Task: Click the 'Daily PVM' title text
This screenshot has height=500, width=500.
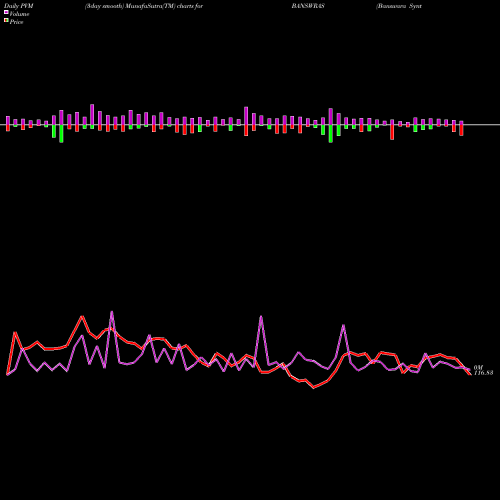Action: click(x=19, y=6)
